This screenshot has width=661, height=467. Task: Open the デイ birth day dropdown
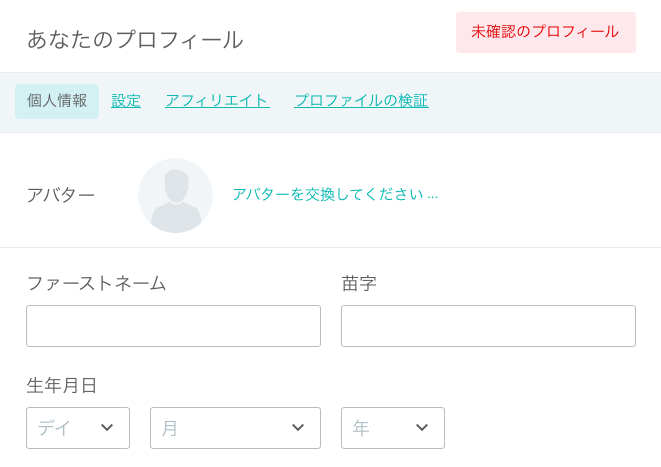coord(78,428)
